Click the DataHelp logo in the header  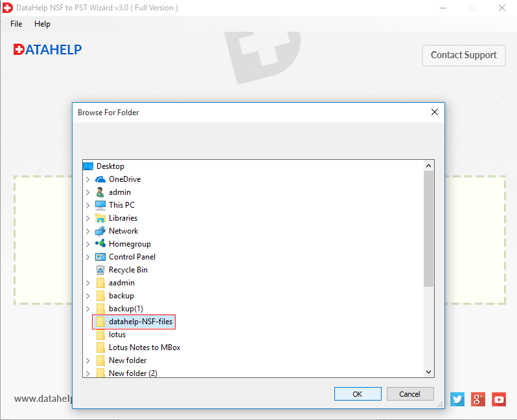pos(47,50)
